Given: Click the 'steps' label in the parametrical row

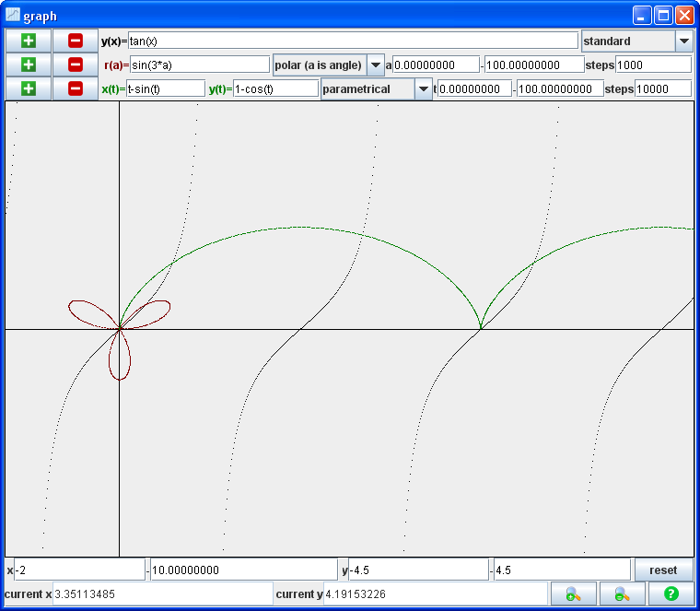Looking at the screenshot, I should click(619, 89).
